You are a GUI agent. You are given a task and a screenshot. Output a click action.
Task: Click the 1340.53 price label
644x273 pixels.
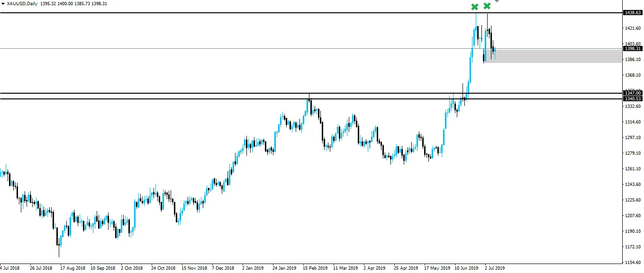point(633,98)
